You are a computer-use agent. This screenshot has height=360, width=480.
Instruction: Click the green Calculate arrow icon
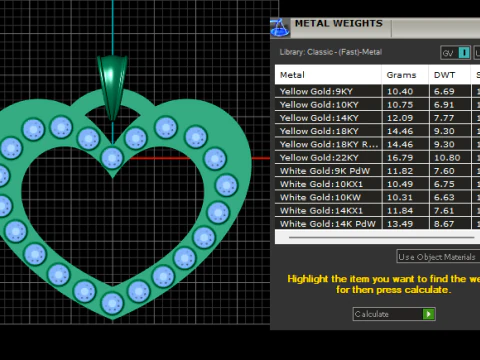tap(429, 314)
